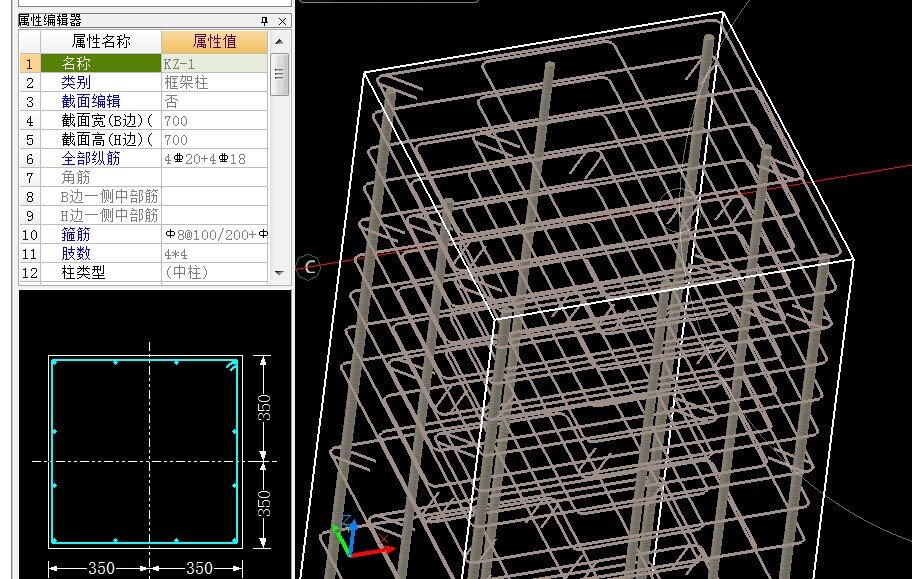
Task: Select the B边一侧中部筋 row
Action: coord(101,197)
